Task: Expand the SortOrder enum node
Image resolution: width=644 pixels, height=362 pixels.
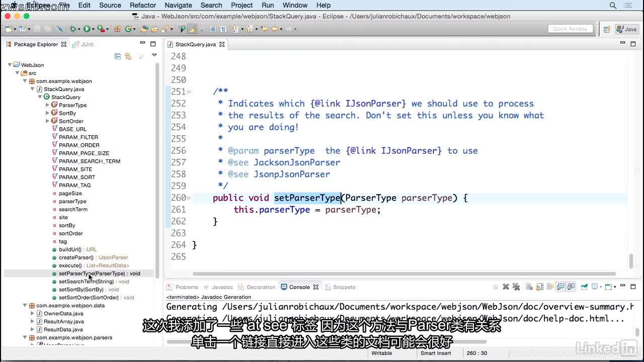Action: 47,121
